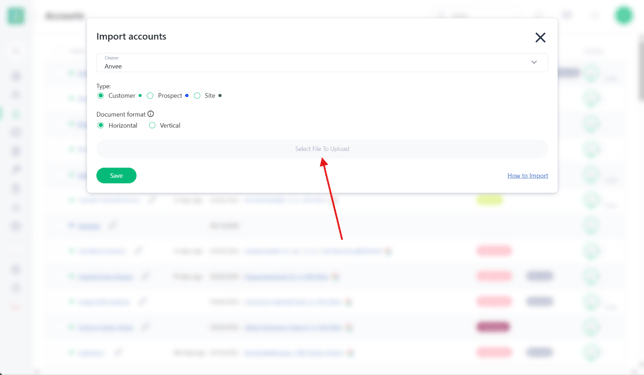Click Select File To Upload area
The width and height of the screenshot is (644, 375).
click(322, 149)
